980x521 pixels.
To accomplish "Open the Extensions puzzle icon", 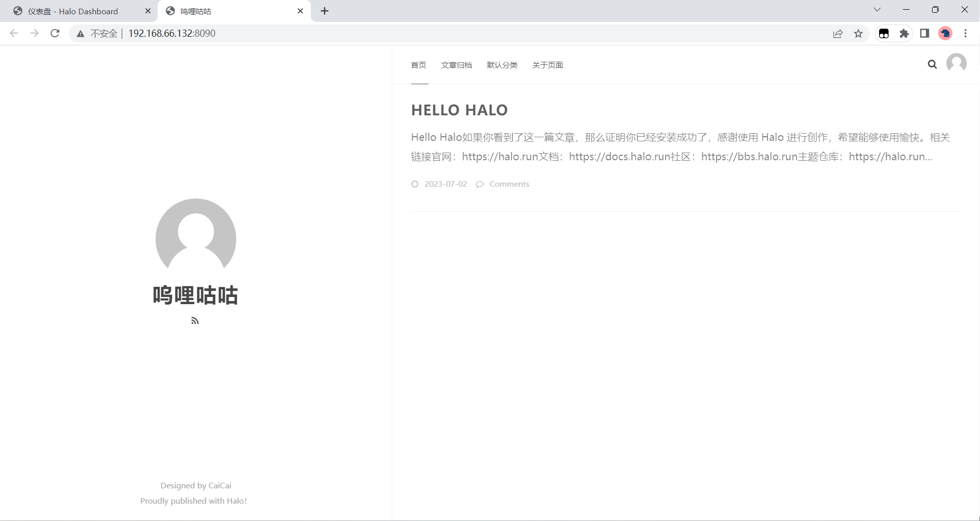I will point(904,34).
